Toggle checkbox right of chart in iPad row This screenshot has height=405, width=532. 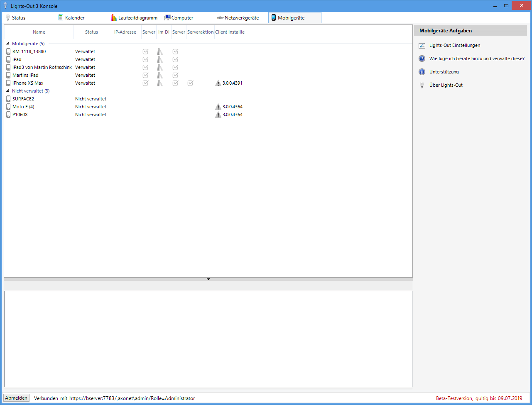pos(175,59)
